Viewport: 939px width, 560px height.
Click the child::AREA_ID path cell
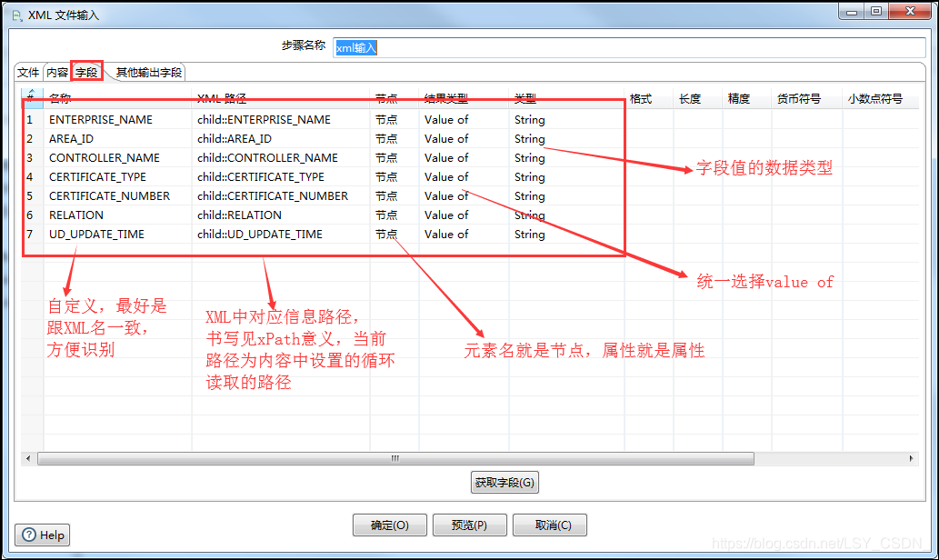click(x=281, y=139)
